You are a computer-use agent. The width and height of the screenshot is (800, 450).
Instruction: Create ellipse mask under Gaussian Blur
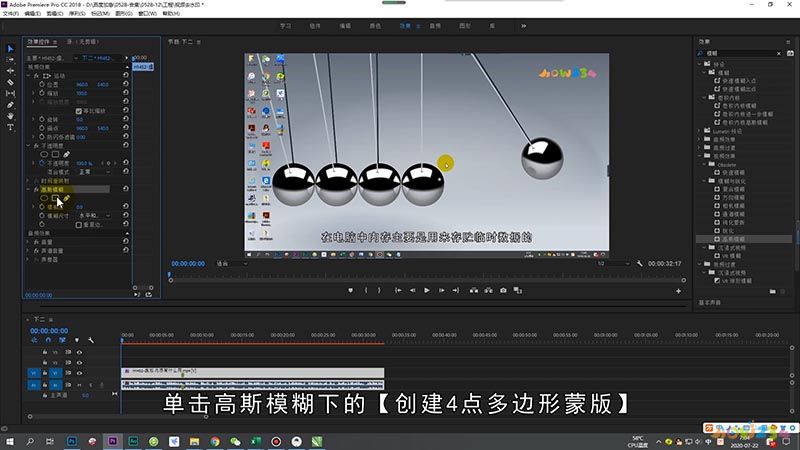pos(44,198)
